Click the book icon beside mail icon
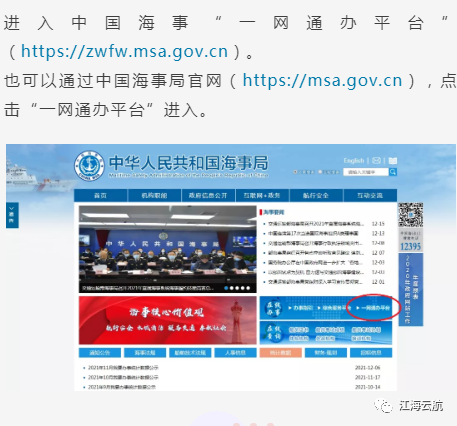This screenshot has height=426, width=457. point(393,161)
